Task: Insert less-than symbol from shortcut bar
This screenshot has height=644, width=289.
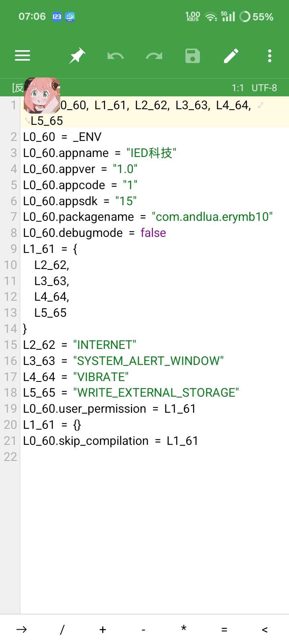Action: 265,630
